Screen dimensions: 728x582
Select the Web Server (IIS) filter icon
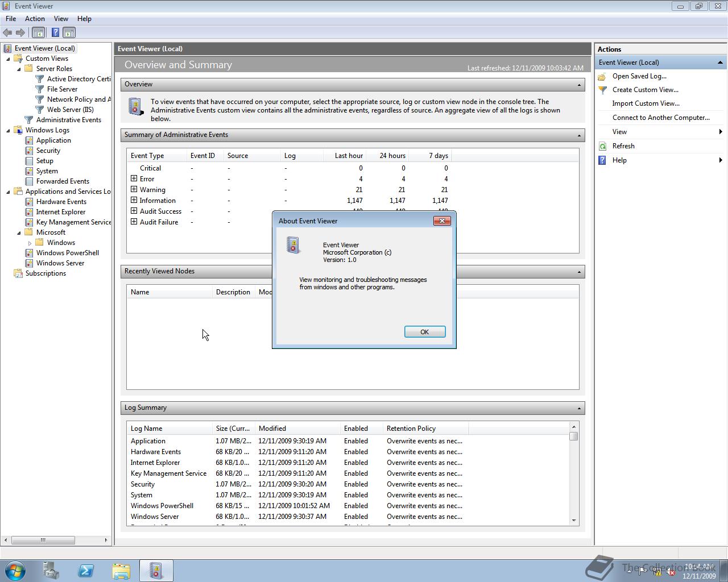(x=40, y=110)
